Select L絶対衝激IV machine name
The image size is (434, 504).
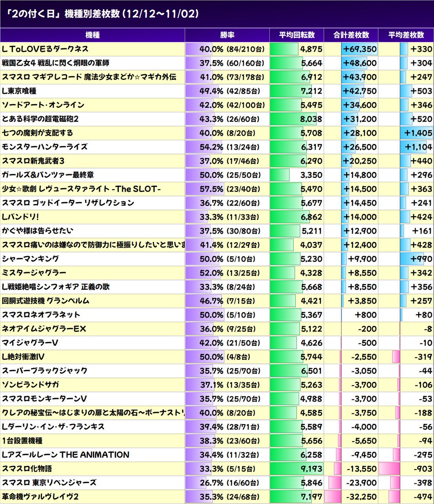click(23, 357)
